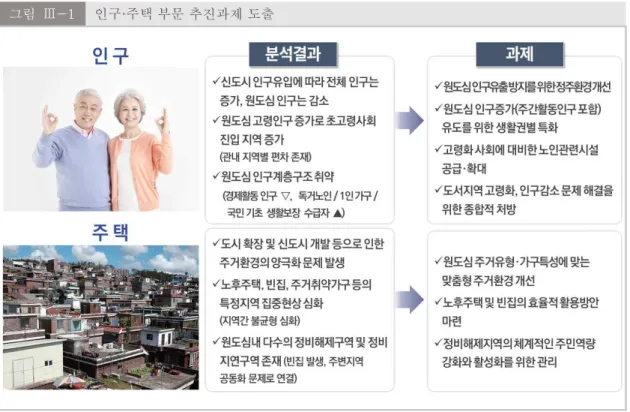Click the 분석결과 header box
The width and height of the screenshot is (630, 412).
(x=293, y=54)
